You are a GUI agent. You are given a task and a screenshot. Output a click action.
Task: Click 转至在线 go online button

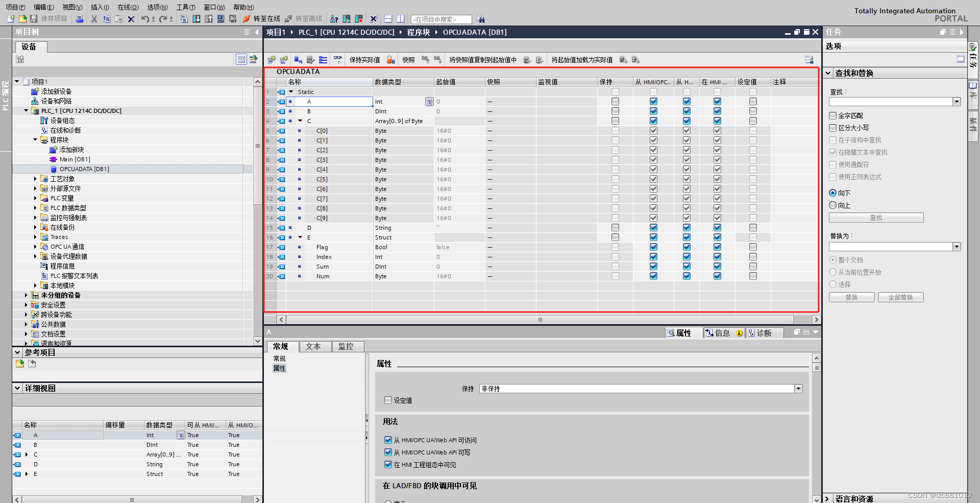[261, 19]
